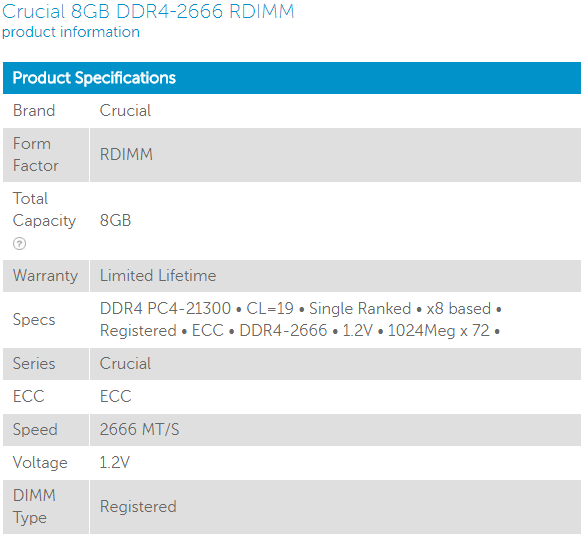
Task: Select the Registered DIMM type value
Action: [138, 507]
